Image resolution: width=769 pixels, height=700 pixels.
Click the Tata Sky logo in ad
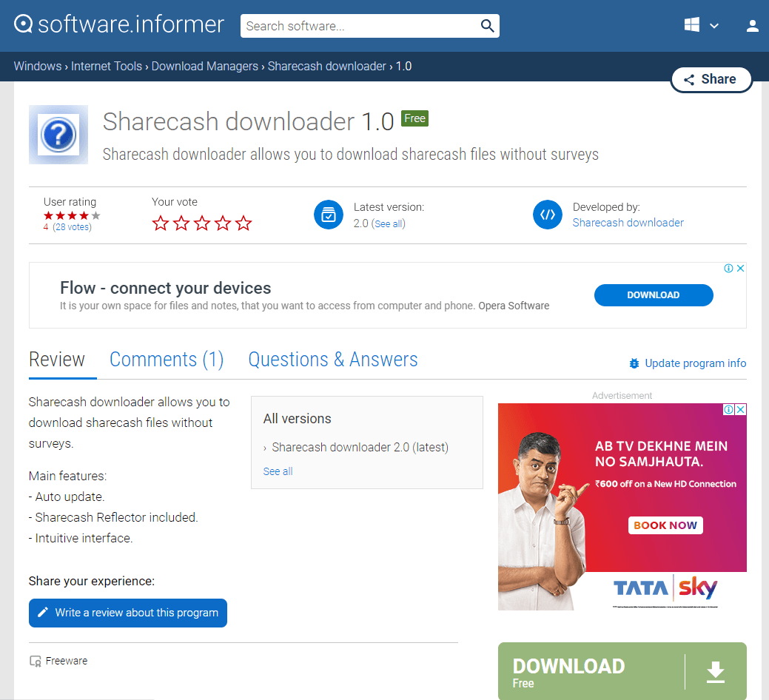[x=665, y=588]
